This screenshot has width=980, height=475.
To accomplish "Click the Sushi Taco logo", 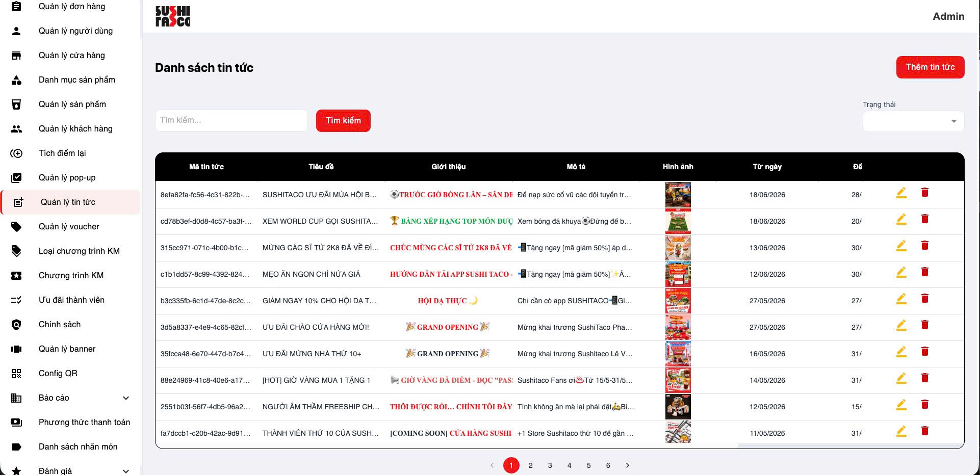I will 173,16.
